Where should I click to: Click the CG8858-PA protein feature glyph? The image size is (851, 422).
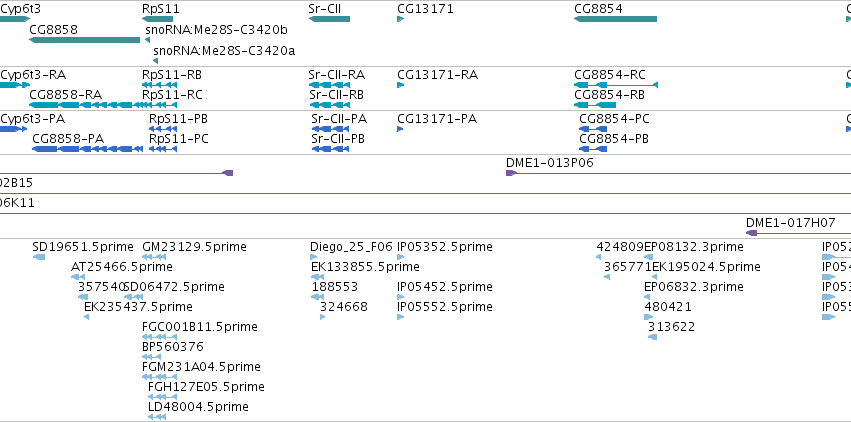(87, 149)
